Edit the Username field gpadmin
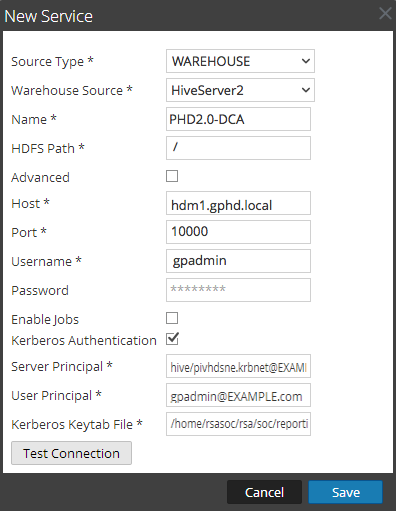This screenshot has height=511, width=396. pos(238,261)
